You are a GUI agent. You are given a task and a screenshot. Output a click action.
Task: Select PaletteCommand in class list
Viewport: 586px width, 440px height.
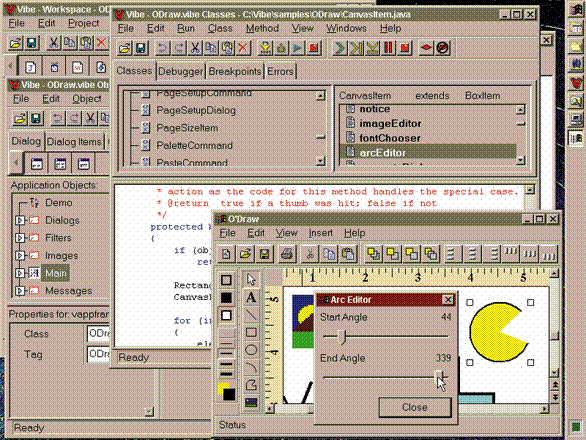(x=194, y=145)
